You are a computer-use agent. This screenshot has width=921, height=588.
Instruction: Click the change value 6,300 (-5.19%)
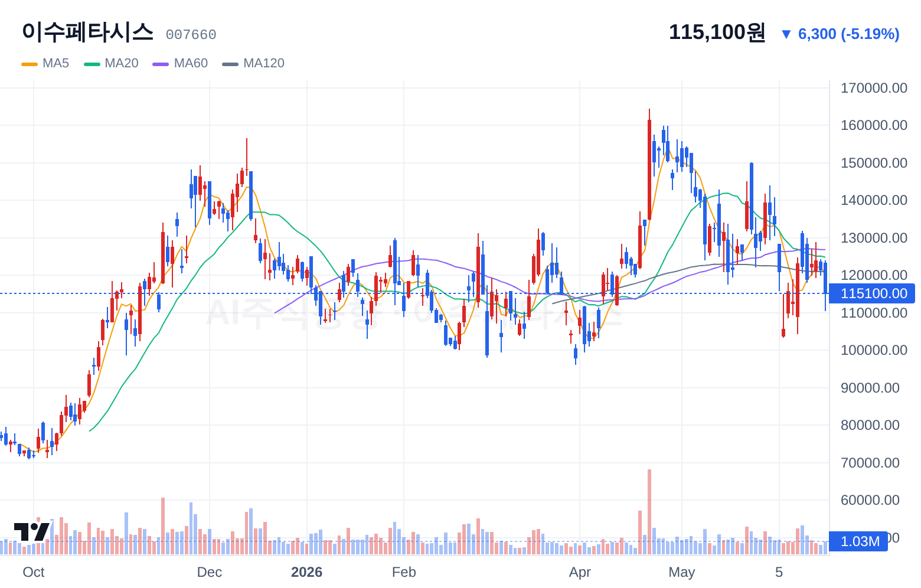tap(849, 34)
